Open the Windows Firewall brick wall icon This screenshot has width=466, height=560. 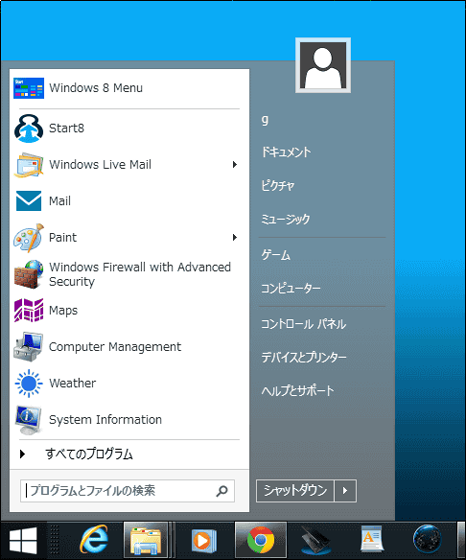[29, 274]
